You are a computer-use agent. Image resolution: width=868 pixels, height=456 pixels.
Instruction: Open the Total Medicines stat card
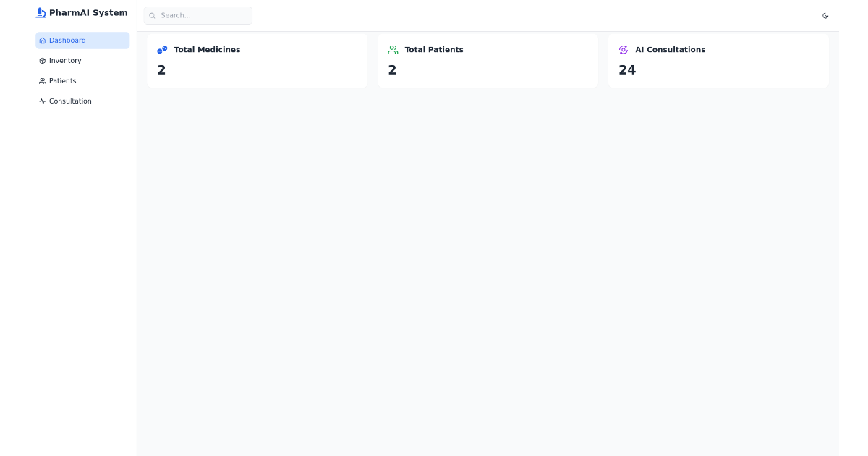point(257,60)
